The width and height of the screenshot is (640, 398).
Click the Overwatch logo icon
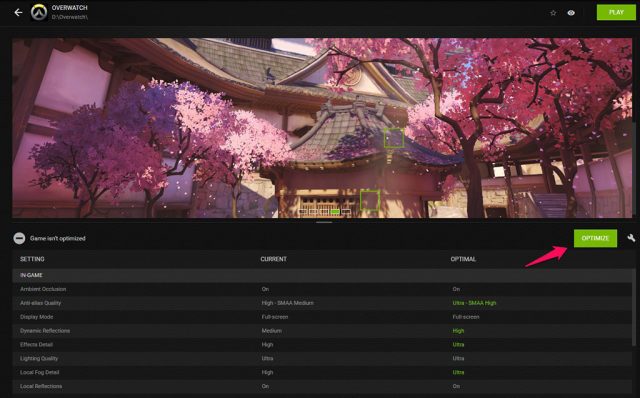39,12
